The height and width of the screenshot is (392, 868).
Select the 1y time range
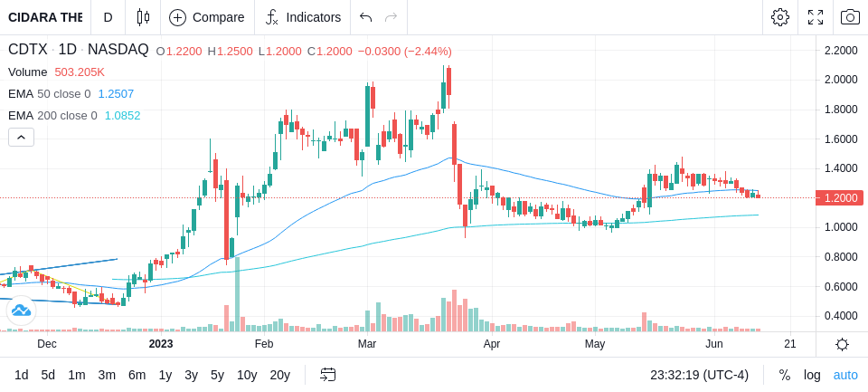click(165, 376)
